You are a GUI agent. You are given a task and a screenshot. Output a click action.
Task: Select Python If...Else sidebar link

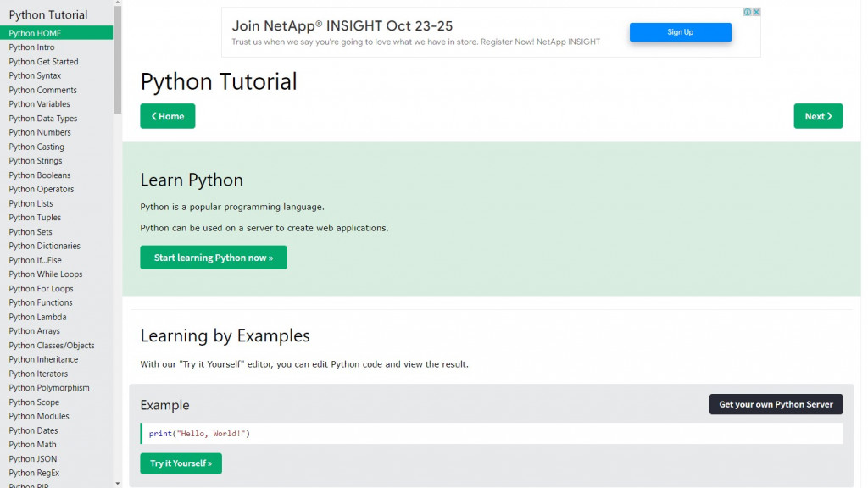click(35, 260)
